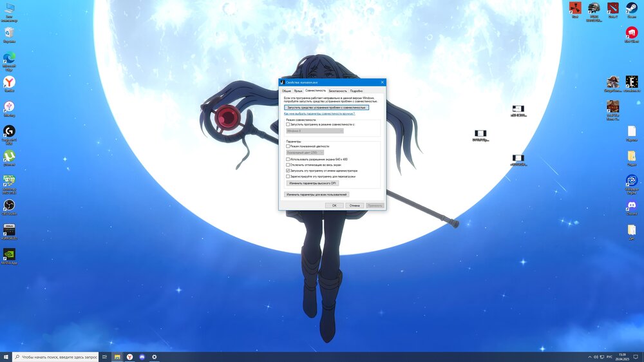The width and height of the screenshot is (644, 362).
Task: Open Logitech G HUB desktop icon
Action: coord(9,131)
